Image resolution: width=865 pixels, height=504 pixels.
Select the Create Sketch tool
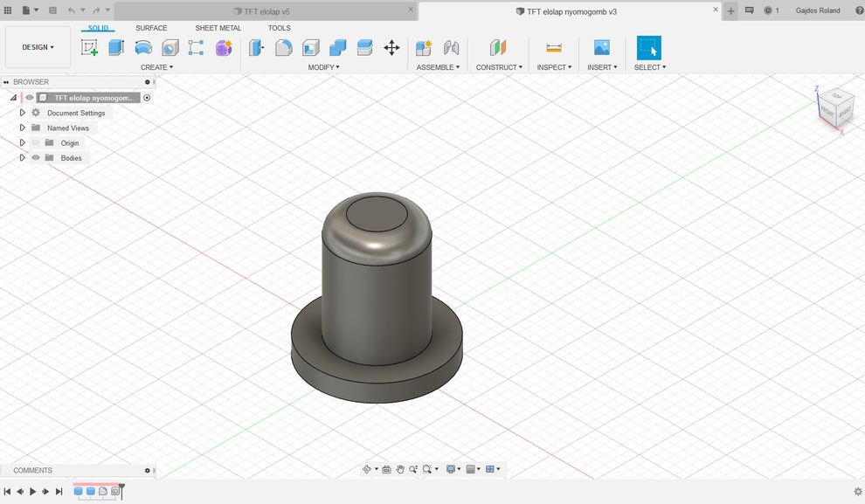tap(89, 48)
